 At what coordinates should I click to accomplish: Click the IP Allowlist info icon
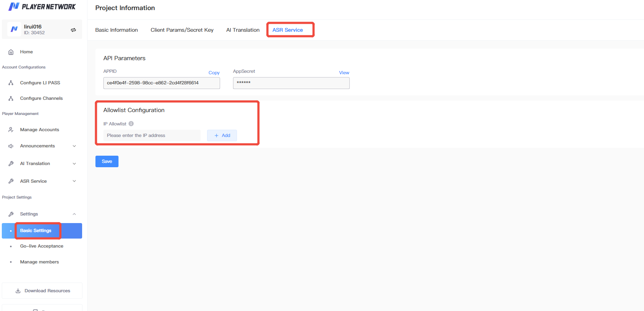pos(131,124)
